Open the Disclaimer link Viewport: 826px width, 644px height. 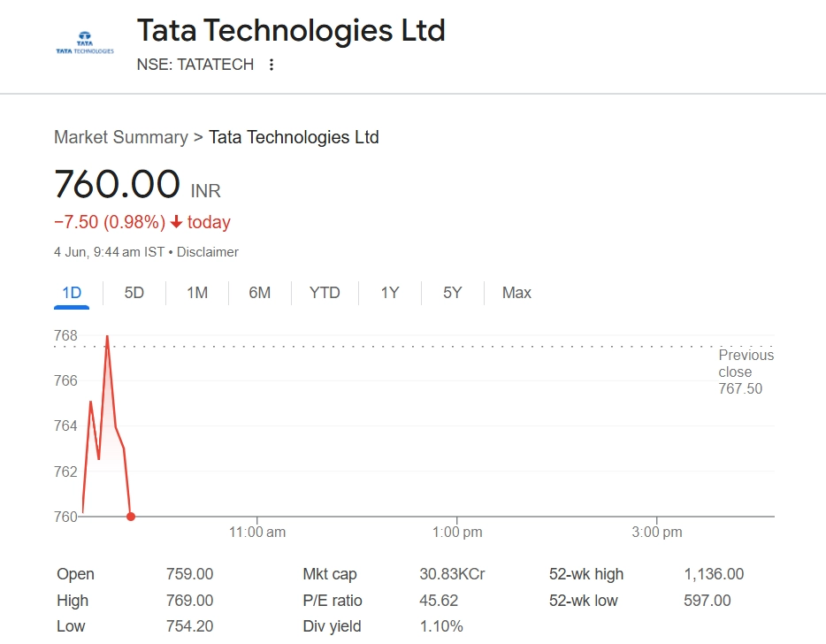pos(208,252)
